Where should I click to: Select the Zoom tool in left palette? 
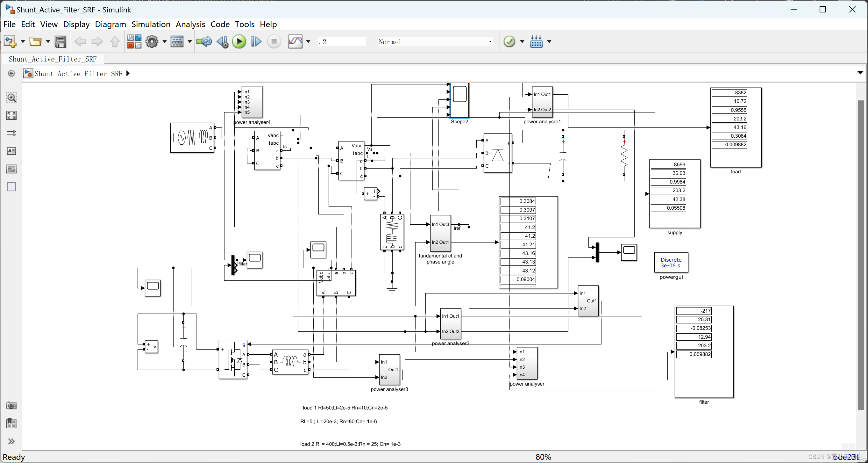11,98
